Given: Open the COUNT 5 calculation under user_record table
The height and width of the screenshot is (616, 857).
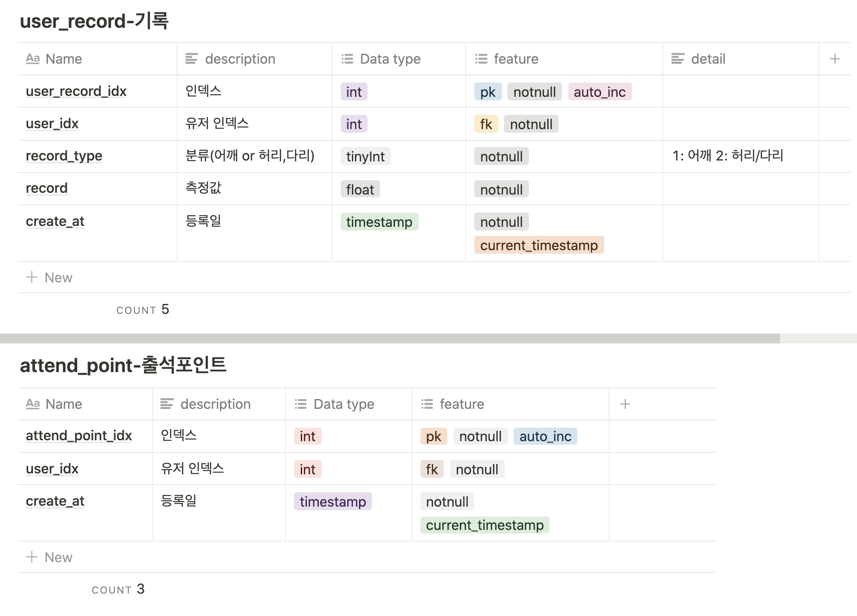Looking at the screenshot, I should click(143, 309).
